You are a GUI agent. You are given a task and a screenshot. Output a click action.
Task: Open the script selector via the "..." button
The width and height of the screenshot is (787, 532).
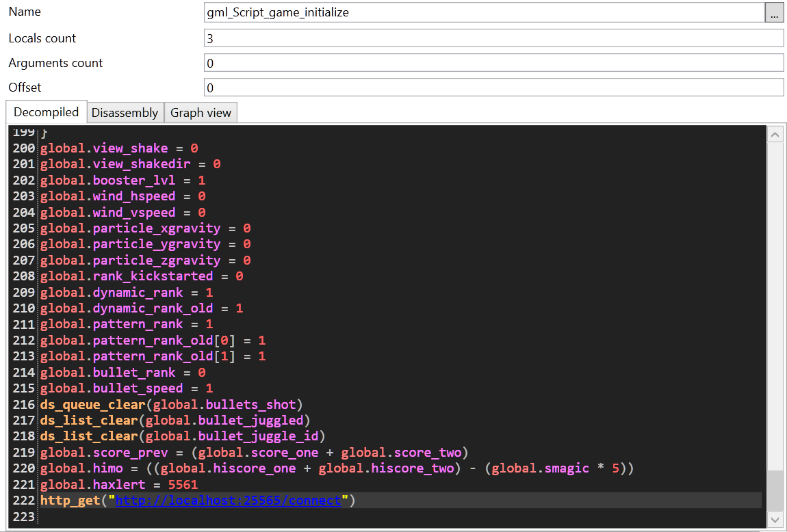(x=774, y=12)
